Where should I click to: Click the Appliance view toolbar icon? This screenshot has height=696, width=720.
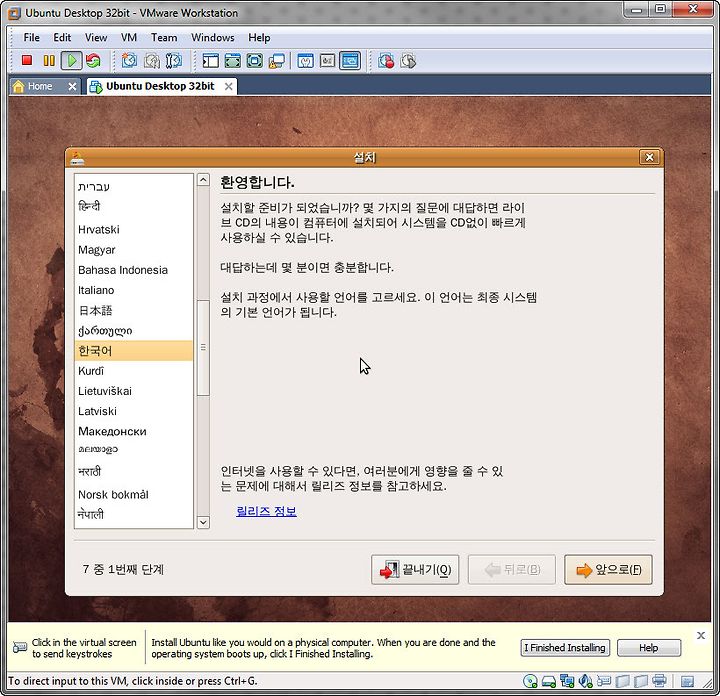tap(327, 61)
